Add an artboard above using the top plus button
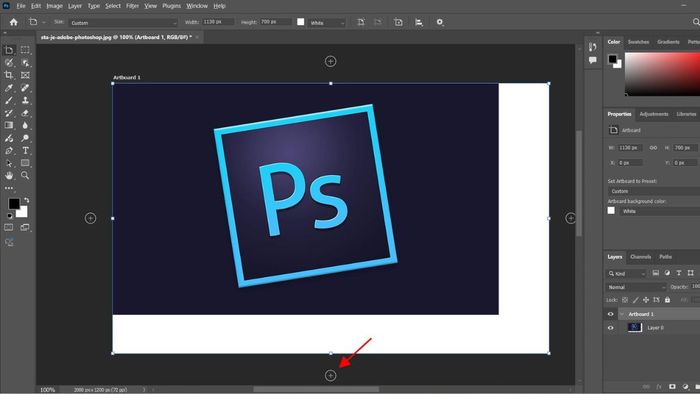This screenshot has width=700, height=394. (330, 61)
